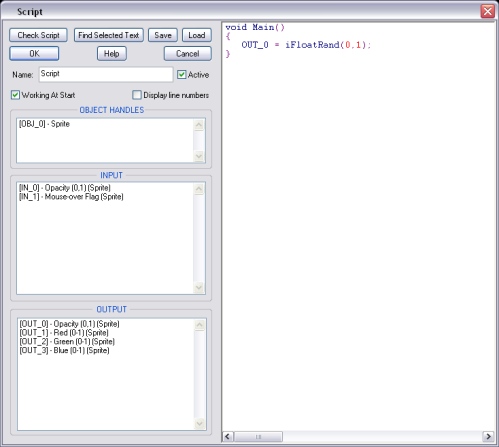Enable Display line numbers checkbox
This screenshot has width=499, height=447.
click(x=137, y=95)
